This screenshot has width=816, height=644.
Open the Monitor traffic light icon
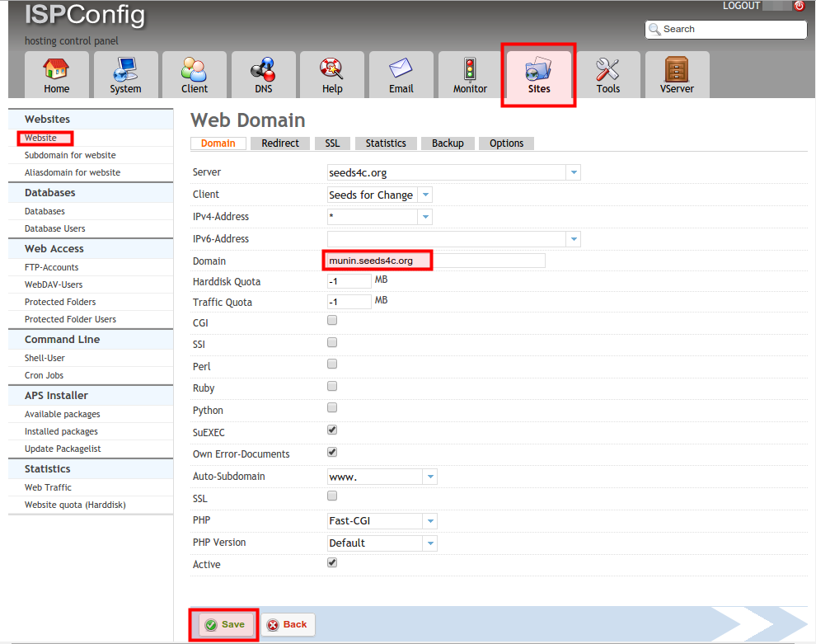point(470,68)
